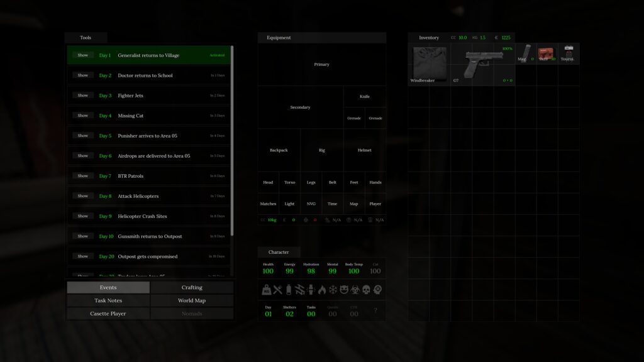Click the Legs clothing slot
644x362 pixels.
[311, 182]
